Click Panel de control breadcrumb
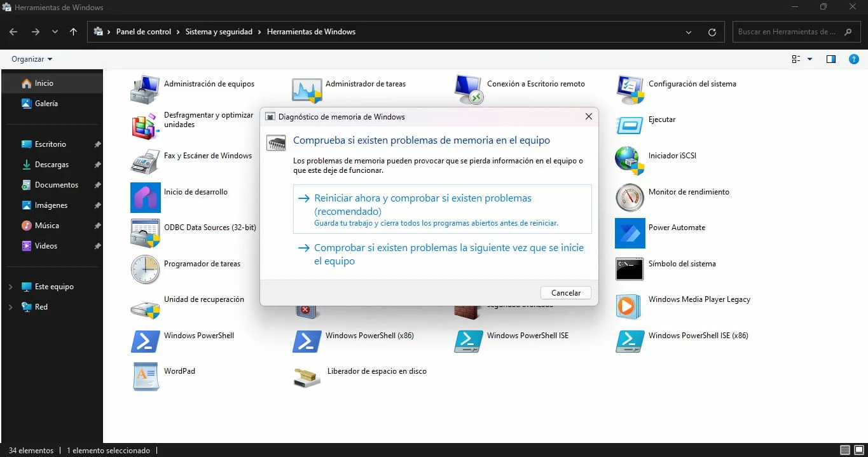 [x=144, y=32]
